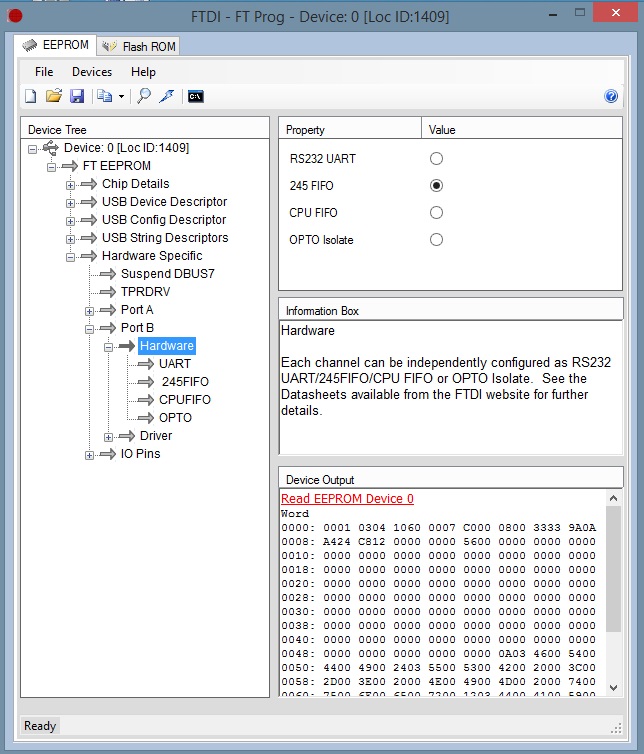Expand USB String Descriptors node

[70, 239]
